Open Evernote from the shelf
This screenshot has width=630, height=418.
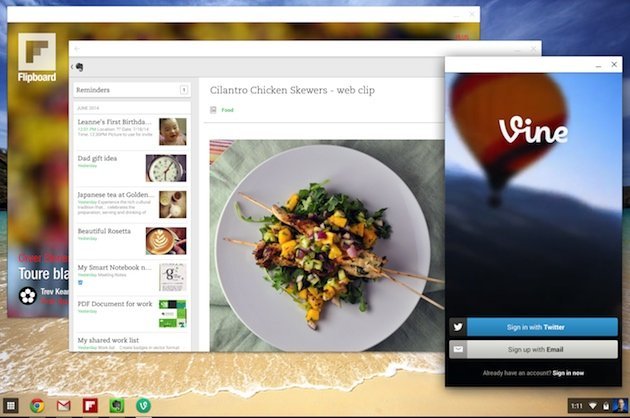pos(116,406)
